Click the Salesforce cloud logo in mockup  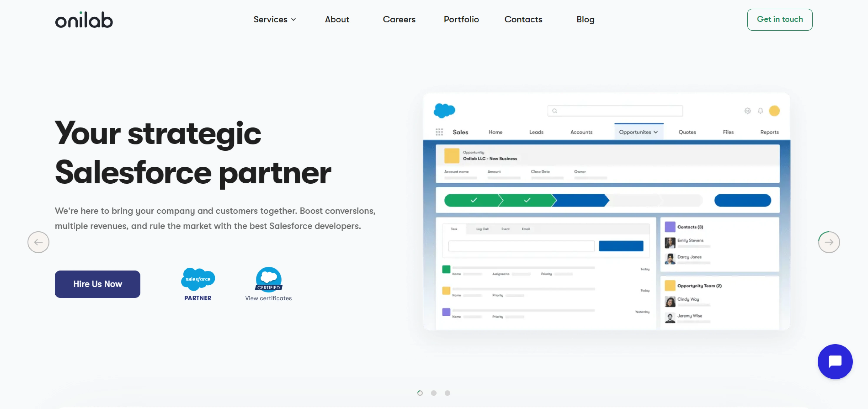(444, 110)
